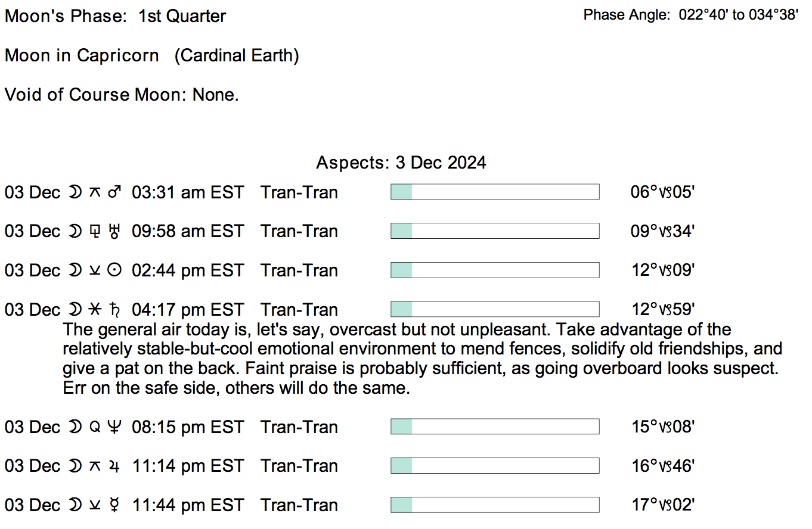Click the Uranus glyph in the 09:58 am row
This screenshot has width=812, height=529.
pyautogui.click(x=113, y=231)
